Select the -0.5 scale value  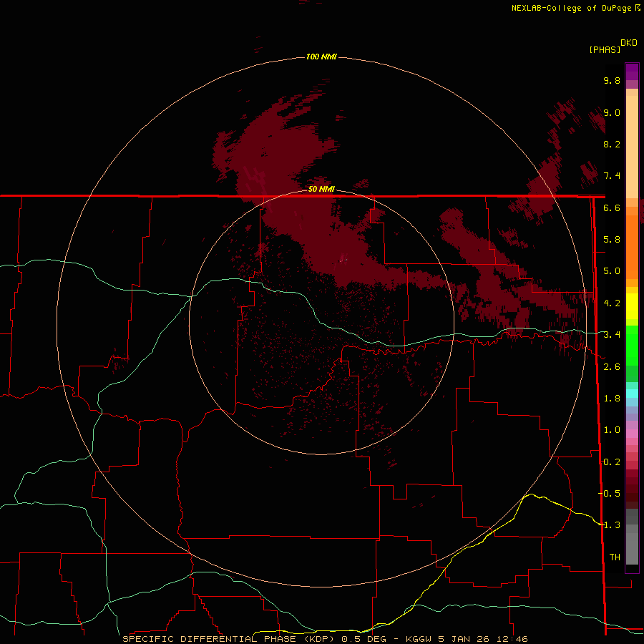pyautogui.click(x=610, y=494)
